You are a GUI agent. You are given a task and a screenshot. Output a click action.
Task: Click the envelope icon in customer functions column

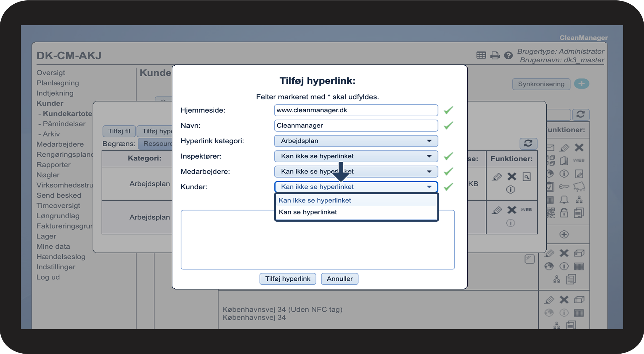(550, 148)
